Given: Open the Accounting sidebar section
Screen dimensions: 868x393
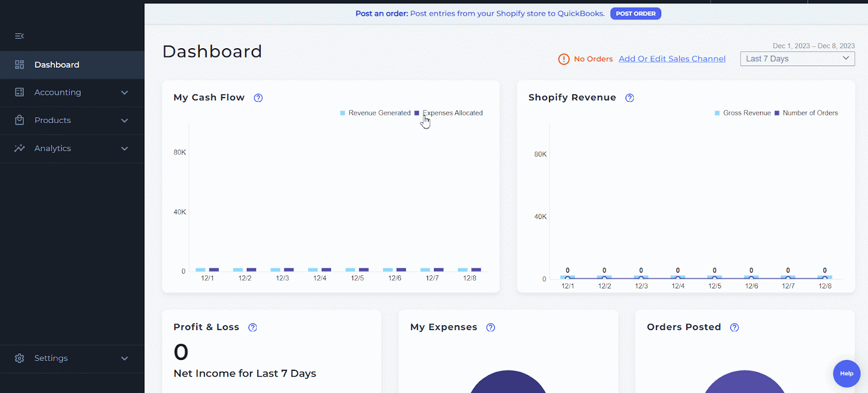Looking at the screenshot, I should point(72,92).
